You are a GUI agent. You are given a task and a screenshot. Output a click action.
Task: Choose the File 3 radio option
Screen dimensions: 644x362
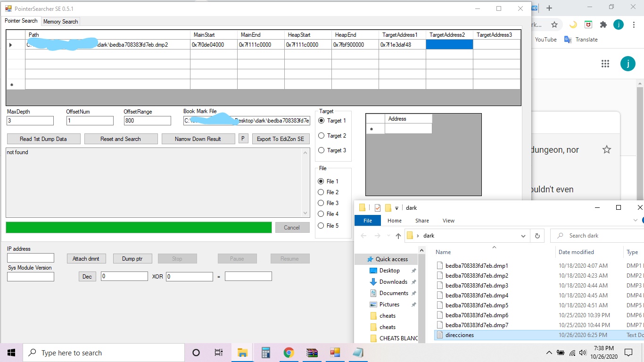click(329, 203)
